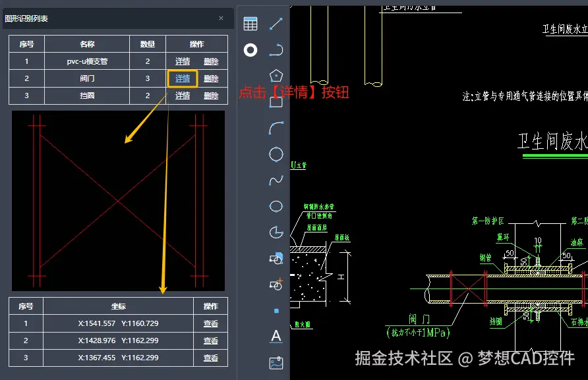Image resolution: width=588 pixels, height=380 pixels.
Task: Open the table list icon
Action: click(250, 24)
